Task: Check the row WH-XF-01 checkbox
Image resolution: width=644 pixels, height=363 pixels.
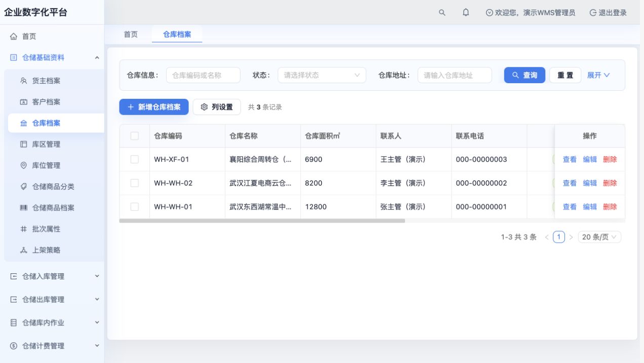Action: [x=135, y=159]
